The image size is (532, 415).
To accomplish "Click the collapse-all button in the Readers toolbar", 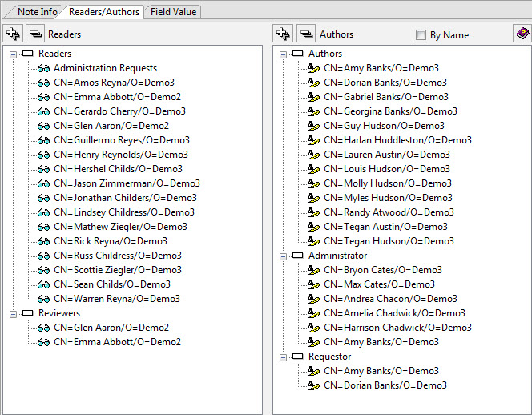I will pyautogui.click(x=35, y=34).
